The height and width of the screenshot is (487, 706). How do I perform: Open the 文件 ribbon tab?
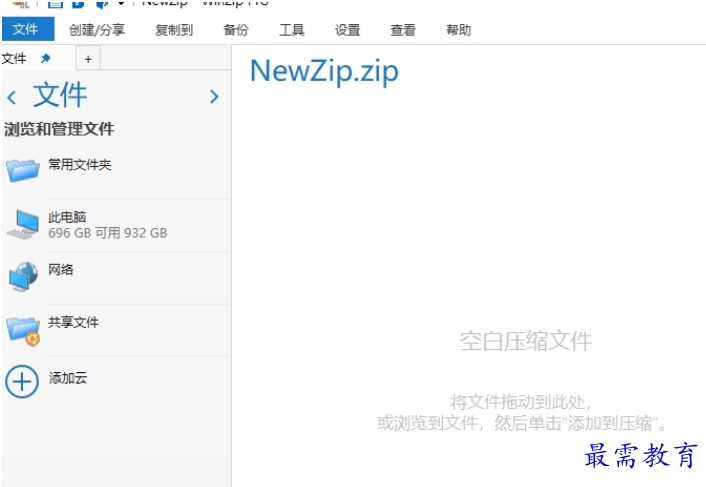27,29
